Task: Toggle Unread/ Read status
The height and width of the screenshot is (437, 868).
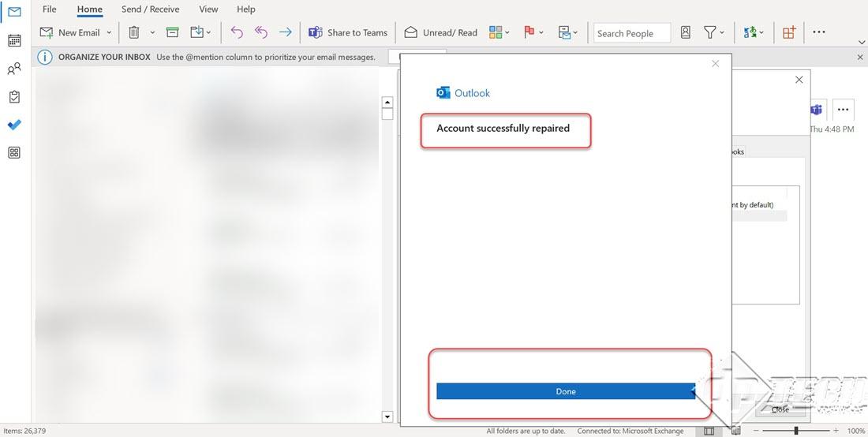Action: click(440, 32)
